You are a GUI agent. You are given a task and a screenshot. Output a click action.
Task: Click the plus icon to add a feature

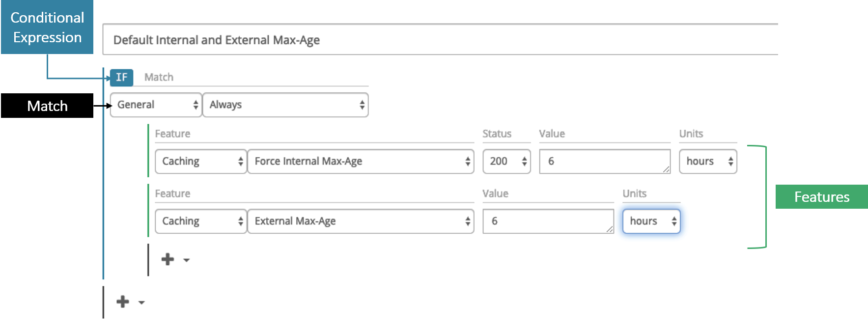point(168,259)
